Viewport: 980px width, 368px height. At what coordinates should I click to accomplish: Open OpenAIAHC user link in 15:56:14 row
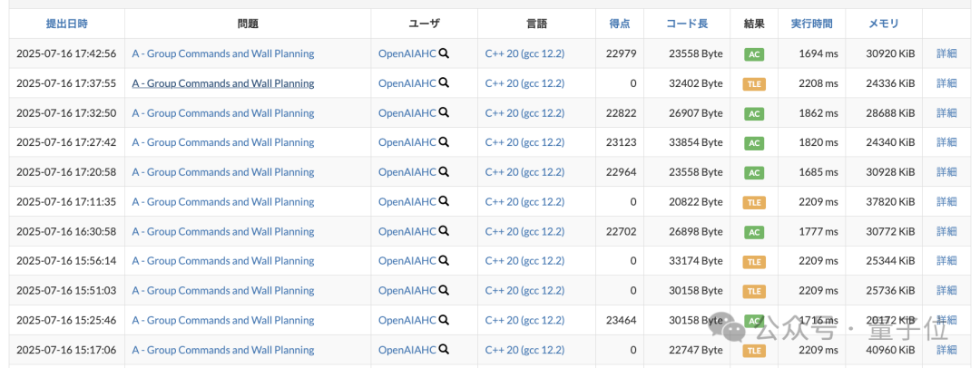[x=407, y=261]
